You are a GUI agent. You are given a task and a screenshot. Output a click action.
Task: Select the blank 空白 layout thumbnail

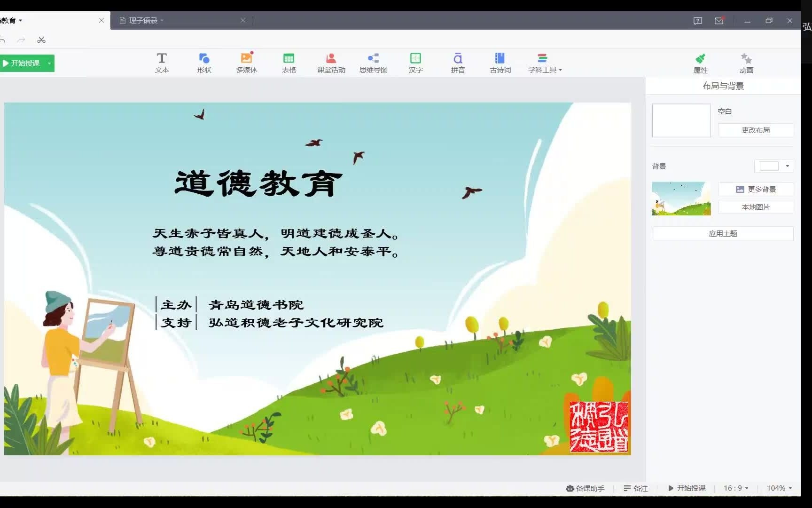[681, 120]
